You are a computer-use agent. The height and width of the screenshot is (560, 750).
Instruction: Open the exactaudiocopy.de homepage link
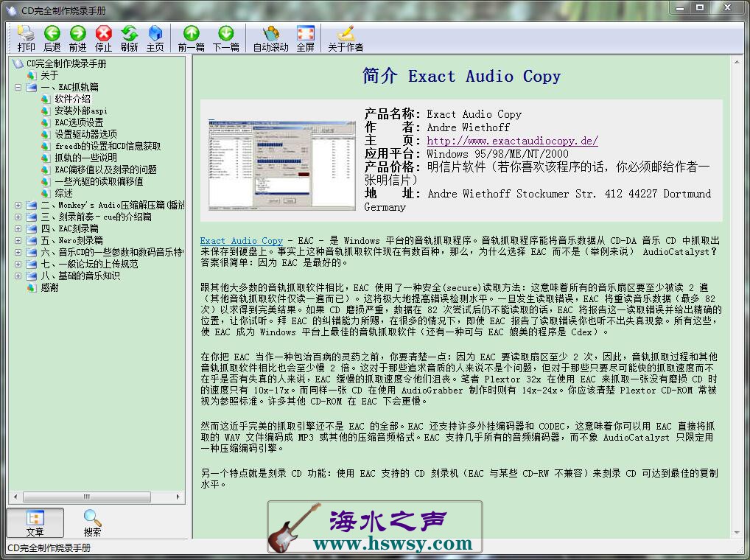[512, 141]
